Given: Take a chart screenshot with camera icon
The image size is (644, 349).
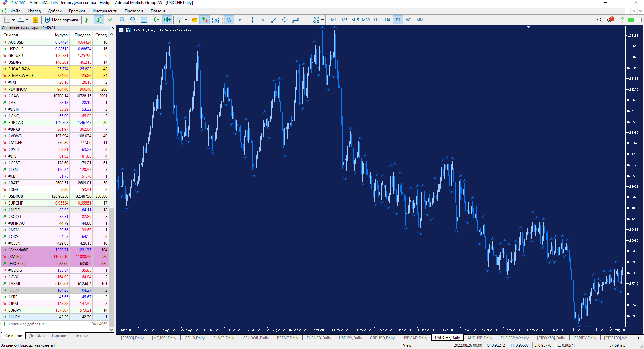Looking at the screenshot, I should pyautogui.click(x=216, y=20).
